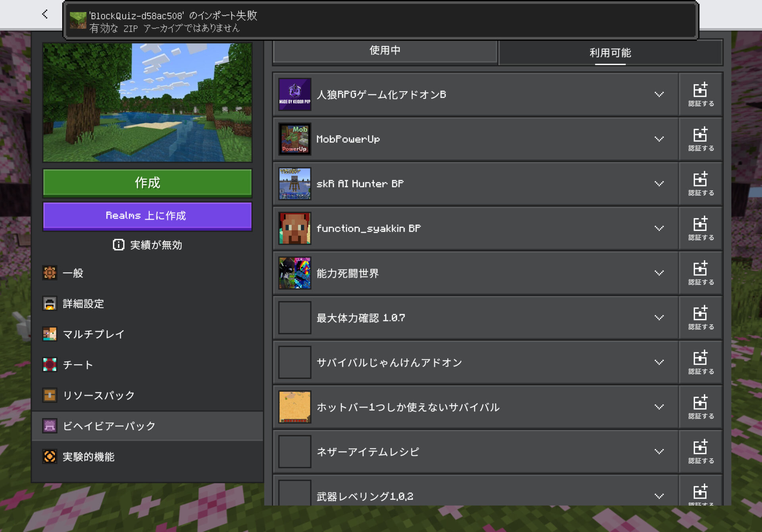Click the MobPowerUp pack thumbnail icon
Viewport: 762px width, 532px height.
pyautogui.click(x=295, y=139)
